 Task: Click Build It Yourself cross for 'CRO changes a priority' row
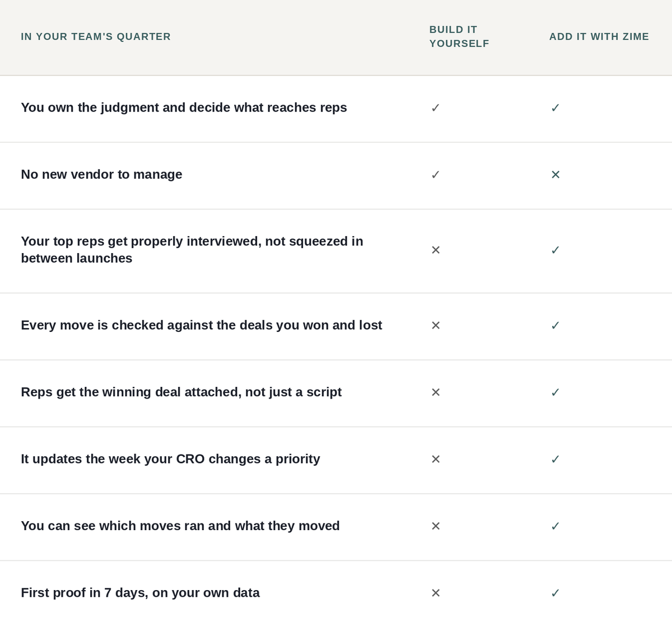point(436,459)
